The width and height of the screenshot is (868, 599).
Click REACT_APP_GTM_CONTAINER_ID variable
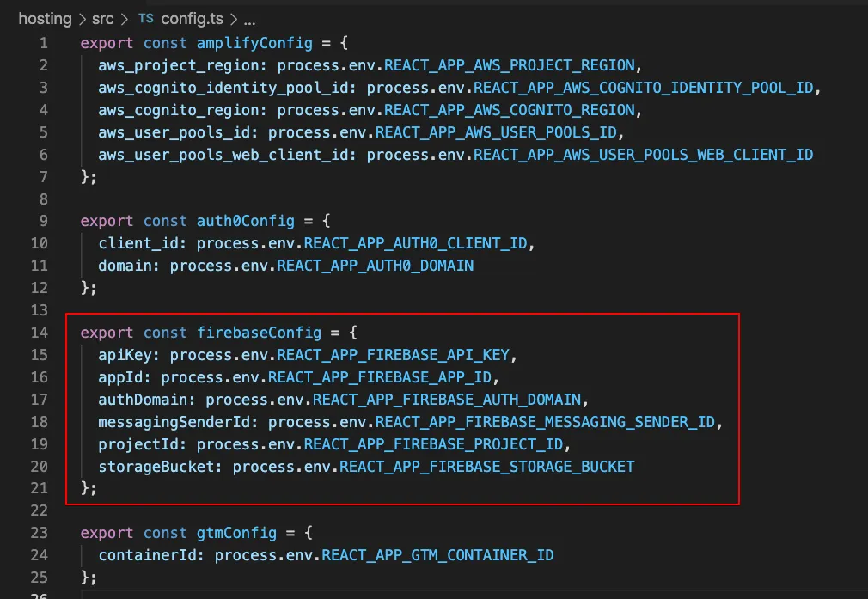(437, 555)
